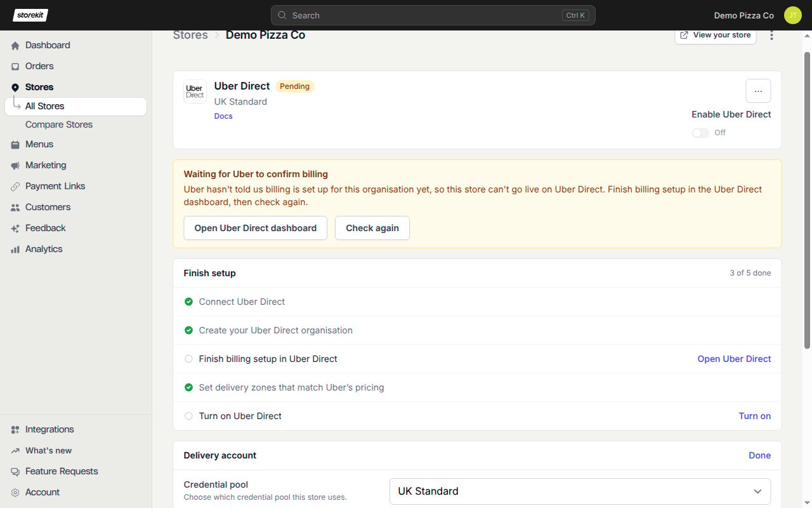The height and width of the screenshot is (508, 812).
Task: Click the Open Uber Direct dashboard button
Action: click(x=255, y=228)
